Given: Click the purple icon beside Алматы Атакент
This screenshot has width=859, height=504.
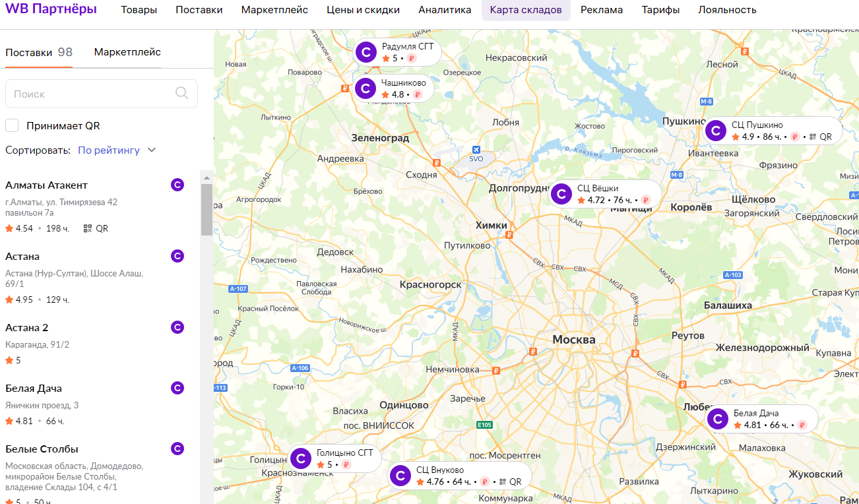Looking at the screenshot, I should 177,185.
